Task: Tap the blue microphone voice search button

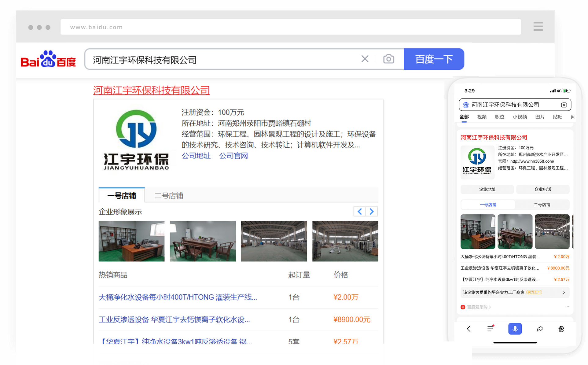Action: 515,329
